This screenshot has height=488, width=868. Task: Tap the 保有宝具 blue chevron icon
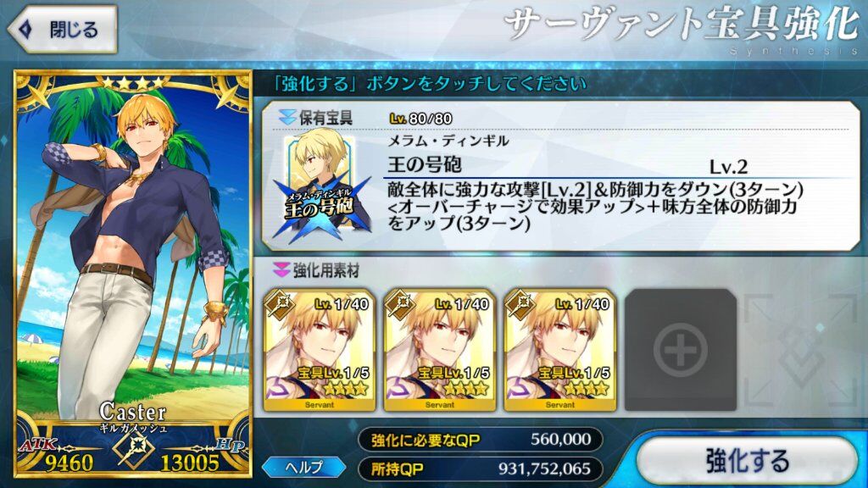(x=287, y=117)
